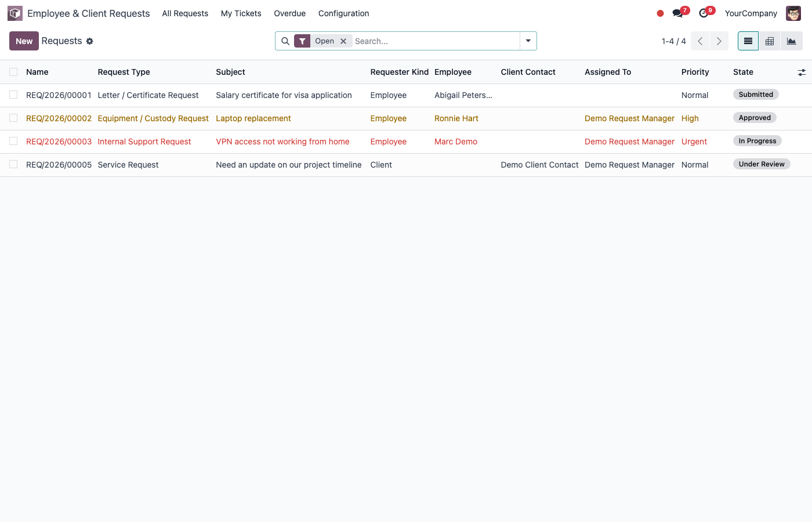Open Overdue menu
The image size is (812, 522).
click(290, 13)
